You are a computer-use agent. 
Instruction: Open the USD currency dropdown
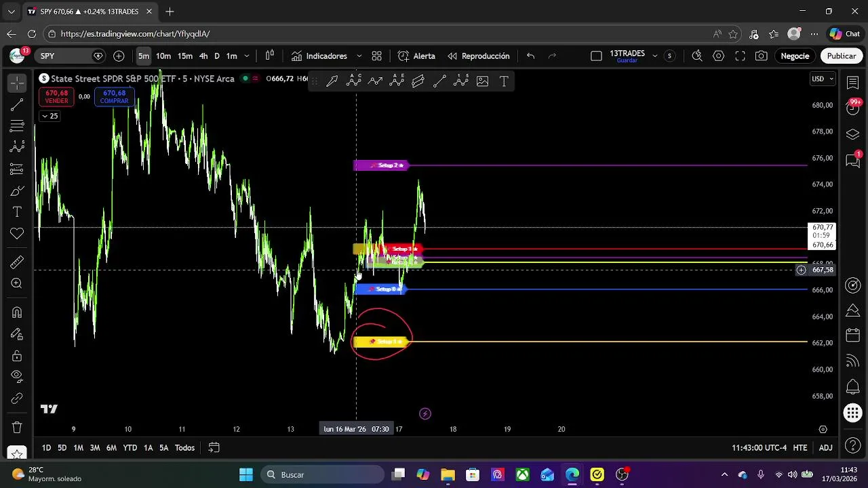(823, 79)
